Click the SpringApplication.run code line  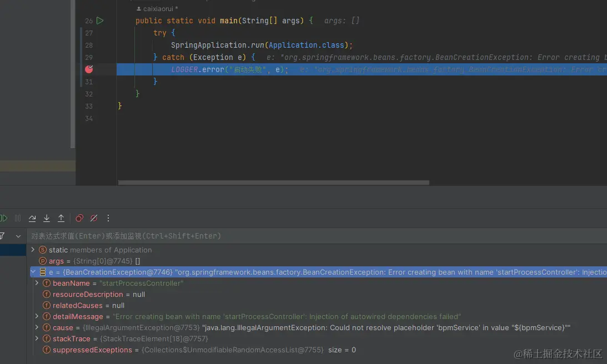coord(262,46)
